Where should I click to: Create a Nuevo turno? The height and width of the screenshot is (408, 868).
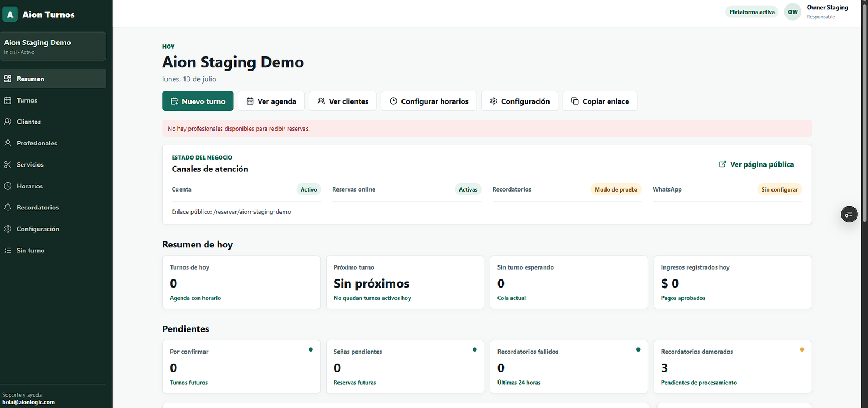point(198,101)
